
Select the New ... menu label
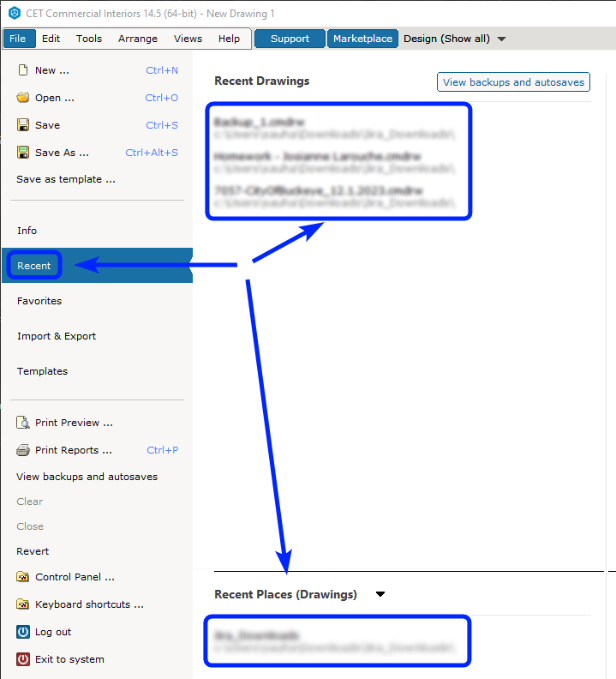tap(52, 70)
